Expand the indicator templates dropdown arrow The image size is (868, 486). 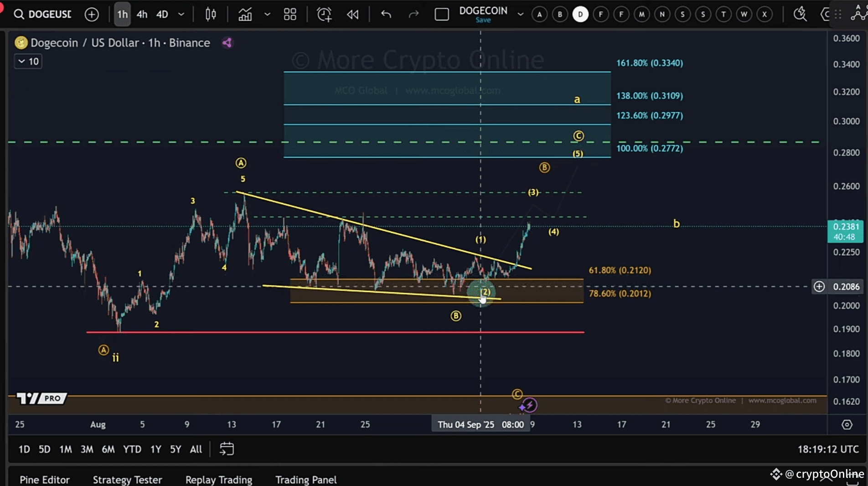click(x=267, y=14)
